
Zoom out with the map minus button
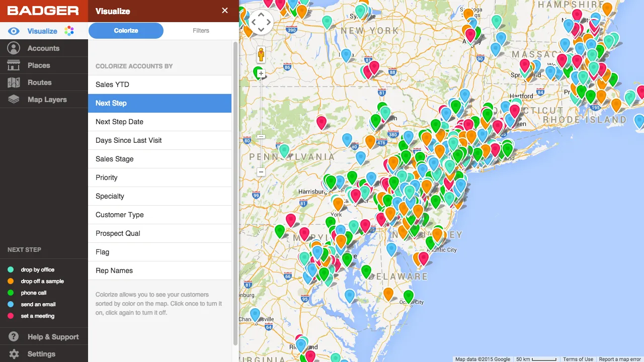click(261, 172)
